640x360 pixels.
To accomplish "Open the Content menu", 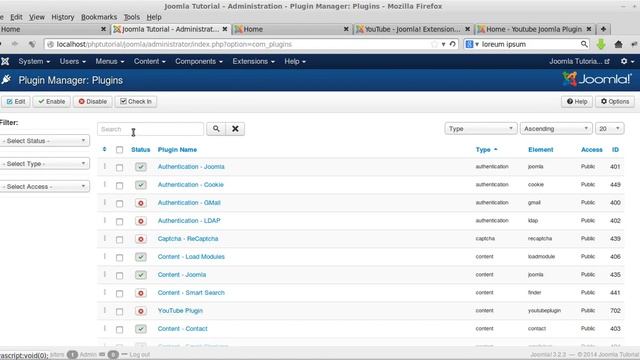I will (149, 61).
